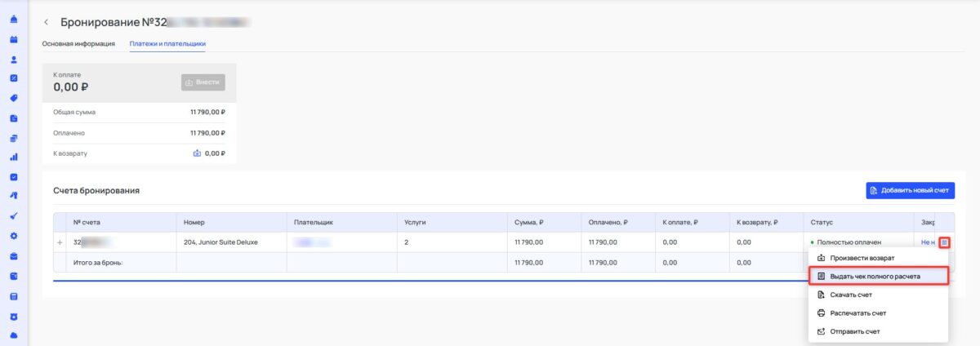Choose Отправить счет from the menu
Image resolution: width=980 pixels, height=346 pixels.
click(854, 331)
